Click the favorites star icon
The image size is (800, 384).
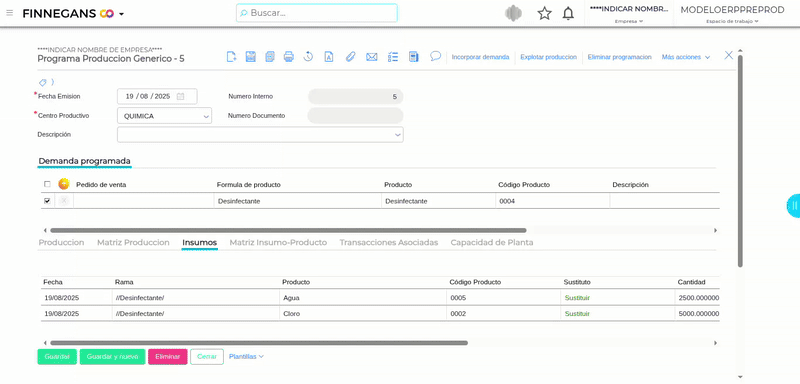544,13
